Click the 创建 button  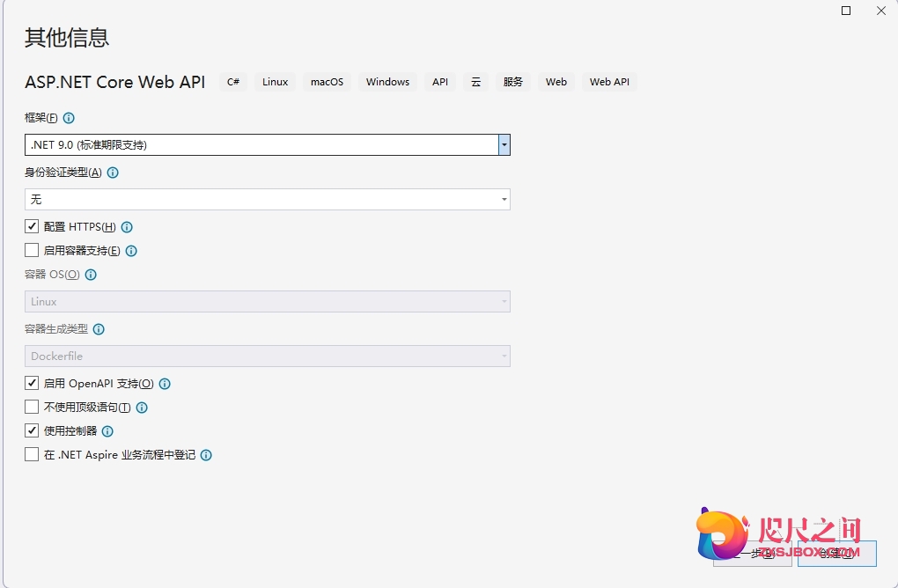836,554
